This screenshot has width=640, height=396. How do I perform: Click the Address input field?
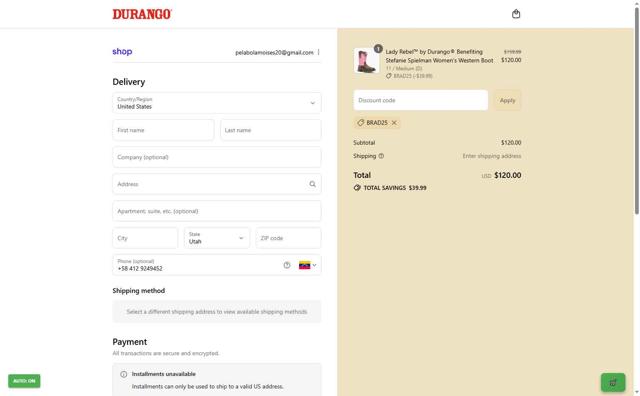[217, 184]
